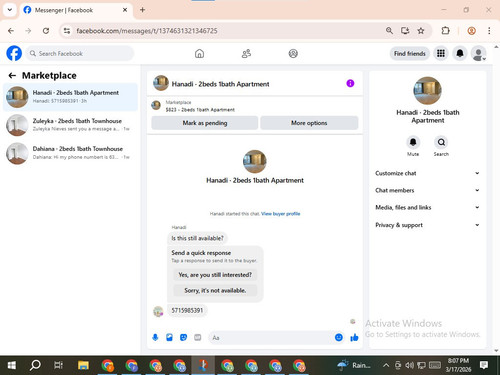Open View buyer profile link
The height and width of the screenshot is (375, 500).
281,214
